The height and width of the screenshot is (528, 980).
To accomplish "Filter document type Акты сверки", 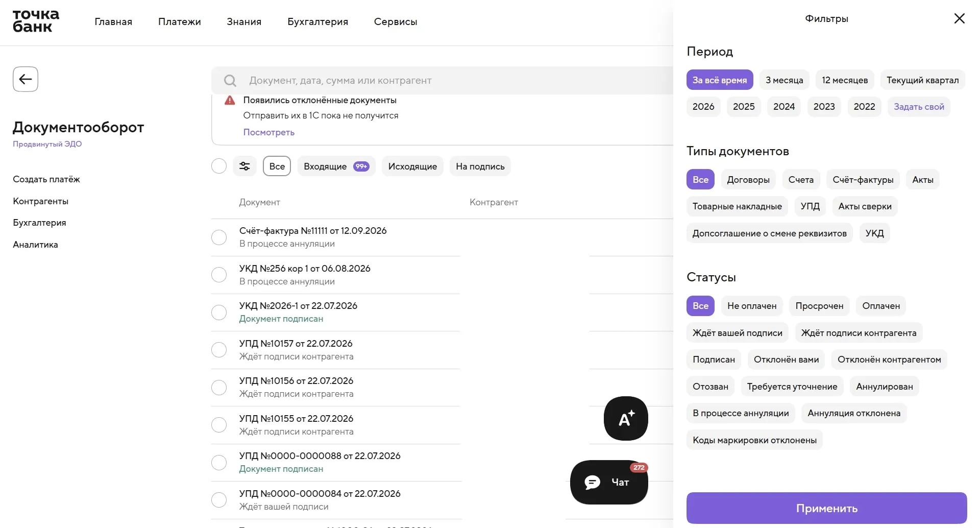I will [865, 206].
